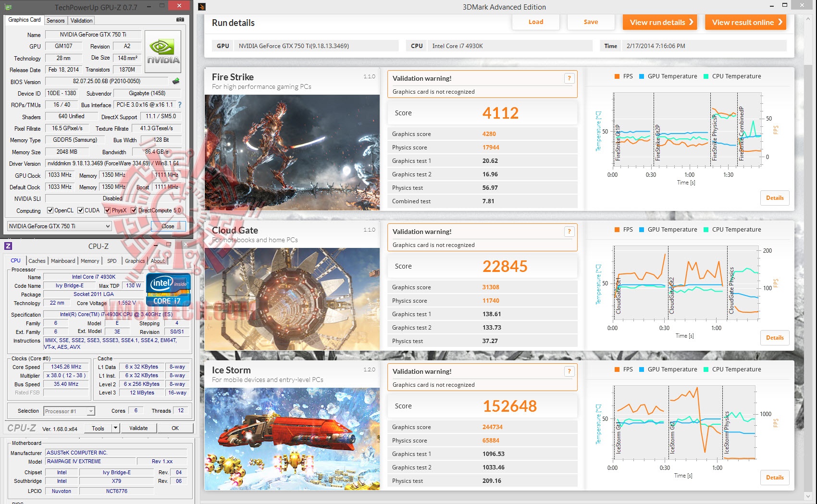This screenshot has height=504, width=817.
Task: Toggle the DirectCompute 5.0 checkbox
Action: [134, 210]
